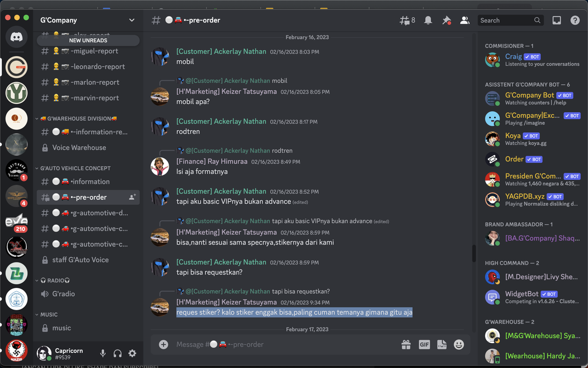Select G'Company Bot member
The height and width of the screenshot is (368, 588).
pyautogui.click(x=533, y=98)
